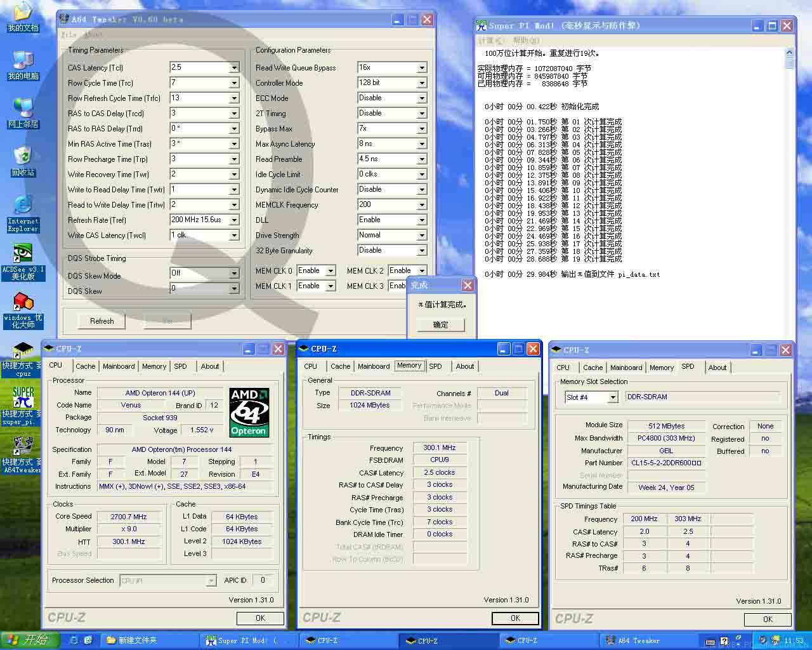The width and height of the screenshot is (812, 650).
Task: Expand Read Write Queue Bypass dropdown
Action: [422, 68]
